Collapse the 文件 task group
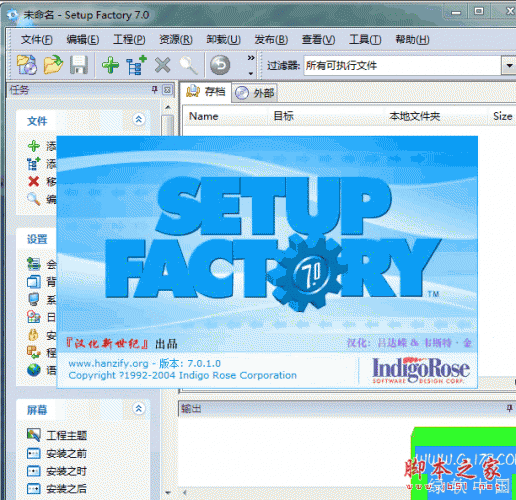Viewport: 516px width, 500px height. (139, 119)
